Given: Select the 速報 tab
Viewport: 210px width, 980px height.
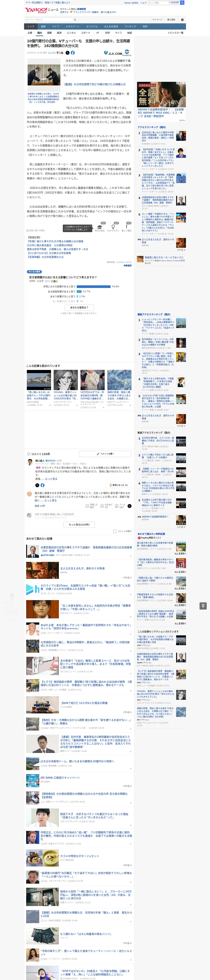Looking at the screenshot, I should point(43,27).
